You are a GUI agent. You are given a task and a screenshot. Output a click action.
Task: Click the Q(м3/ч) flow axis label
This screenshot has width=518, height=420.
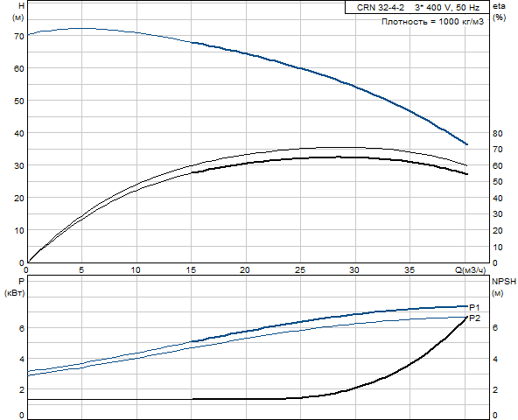pyautogui.click(x=471, y=270)
